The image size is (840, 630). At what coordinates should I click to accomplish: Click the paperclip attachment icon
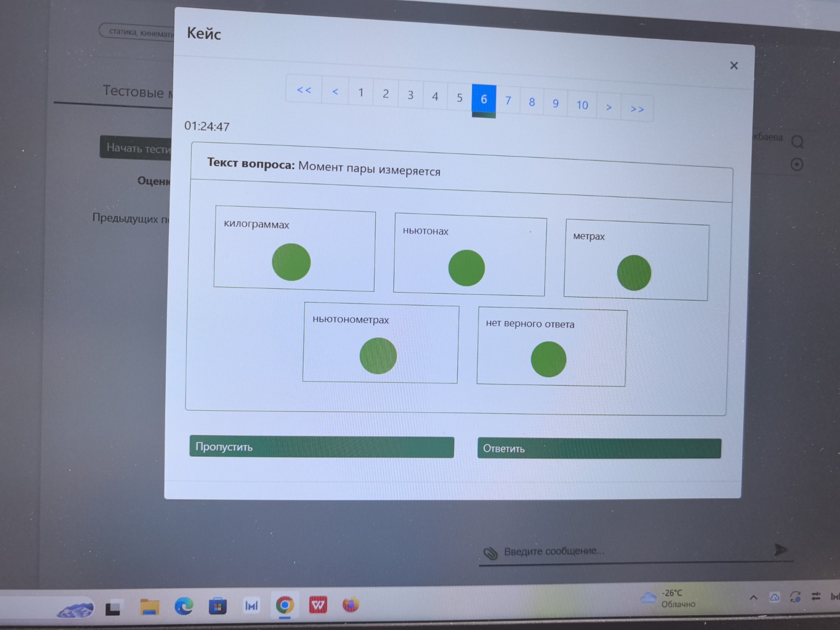point(491,553)
